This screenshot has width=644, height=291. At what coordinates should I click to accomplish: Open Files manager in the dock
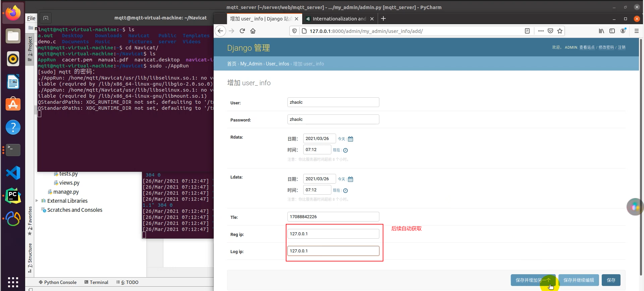tap(13, 36)
